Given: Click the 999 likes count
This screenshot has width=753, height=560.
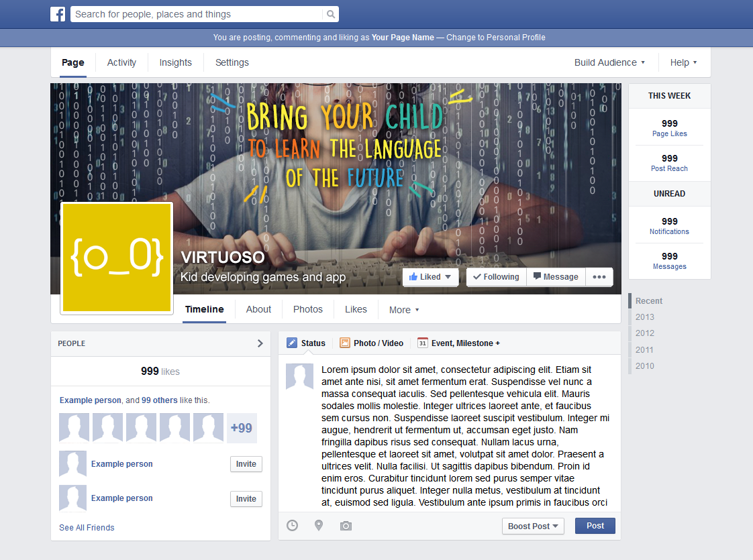Looking at the screenshot, I should [x=160, y=372].
